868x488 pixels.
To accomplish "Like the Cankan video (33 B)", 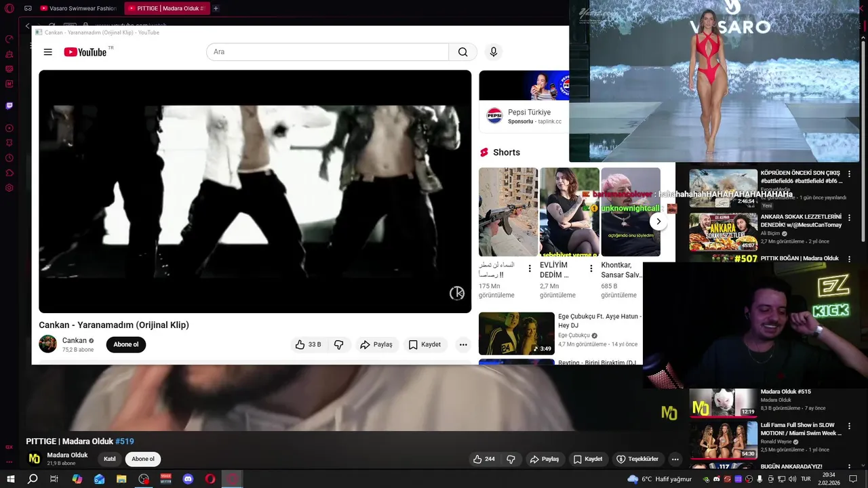I will (x=308, y=344).
